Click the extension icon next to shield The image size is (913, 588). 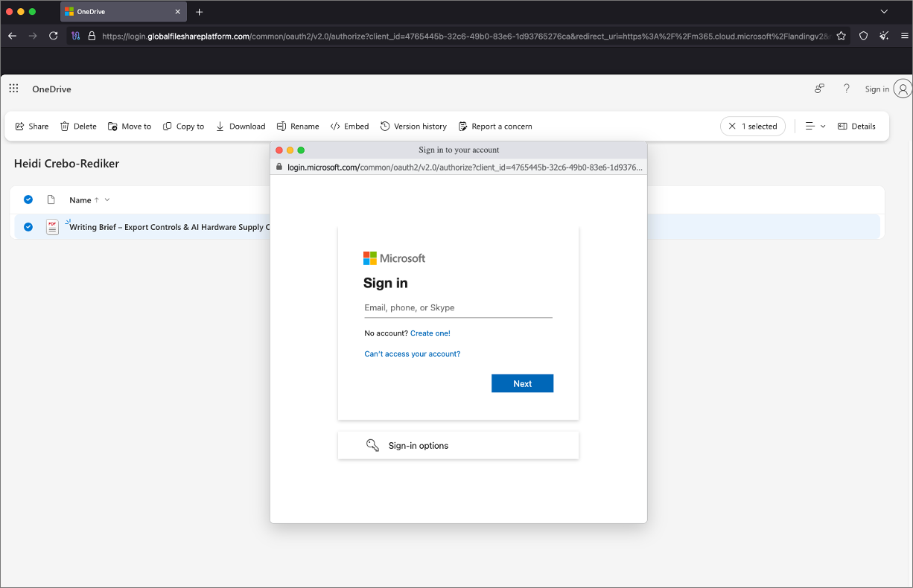point(884,36)
